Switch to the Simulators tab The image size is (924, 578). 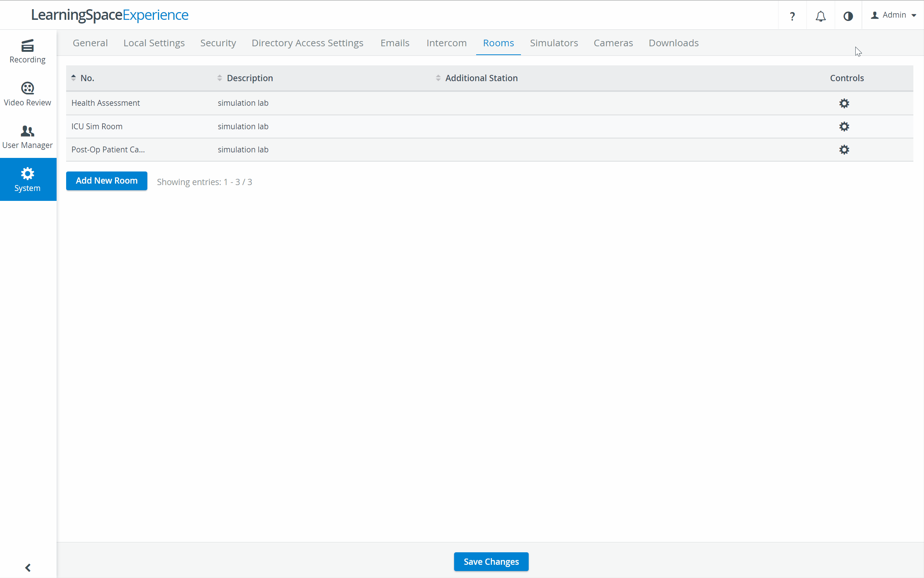pyautogui.click(x=553, y=43)
